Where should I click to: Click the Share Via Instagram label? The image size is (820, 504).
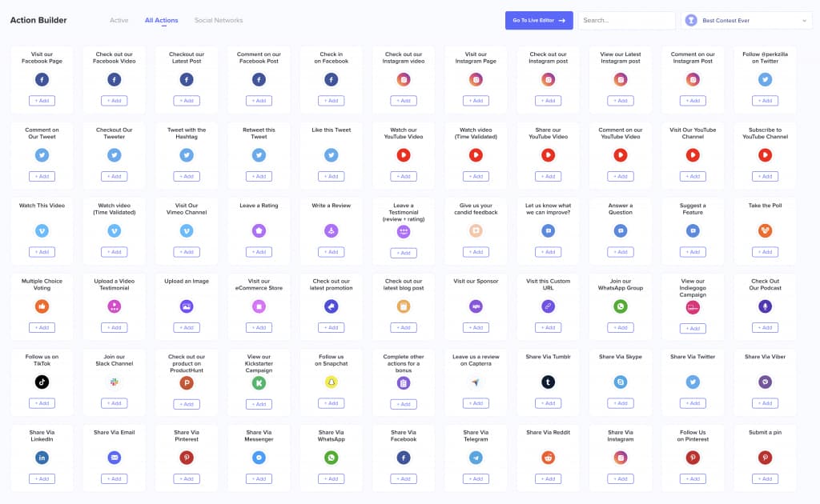pyautogui.click(x=621, y=435)
